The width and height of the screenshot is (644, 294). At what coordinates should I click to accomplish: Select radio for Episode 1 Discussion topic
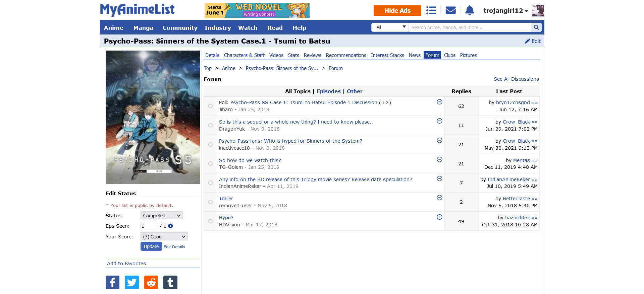210,106
